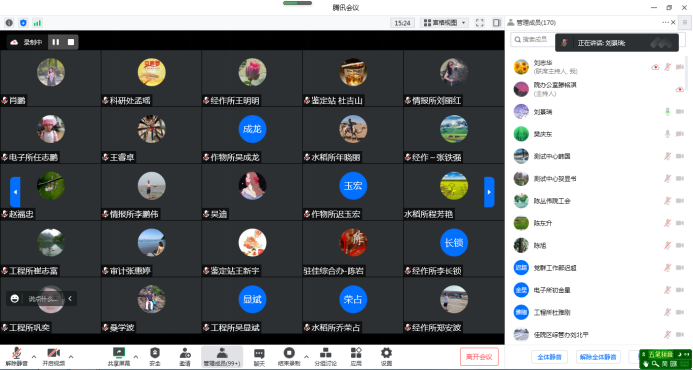The image size is (693, 370).
Task: Open breakout rooms (分组讨论) icon
Action: tap(326, 352)
